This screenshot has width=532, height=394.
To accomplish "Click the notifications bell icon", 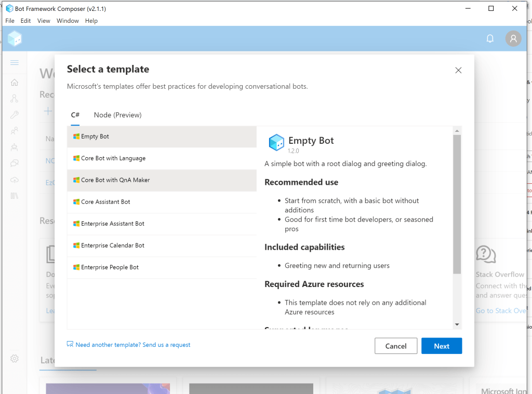I will click(x=489, y=39).
